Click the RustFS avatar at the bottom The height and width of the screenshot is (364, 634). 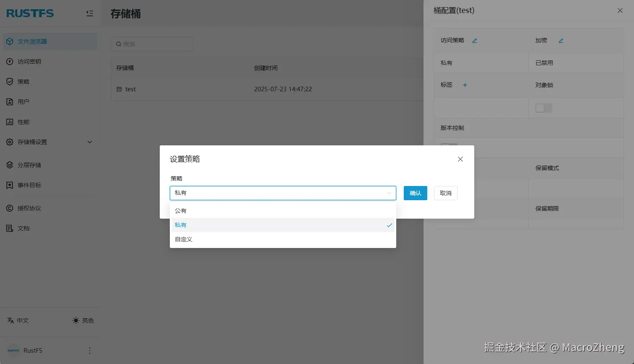click(13, 351)
